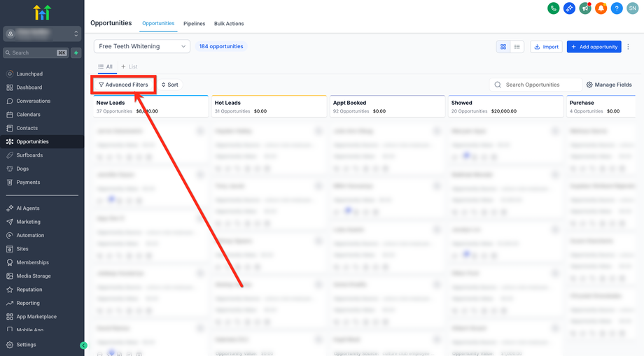Collapse the sidebar with green arrow
Viewport: 644px width, 356px height.
(x=83, y=346)
